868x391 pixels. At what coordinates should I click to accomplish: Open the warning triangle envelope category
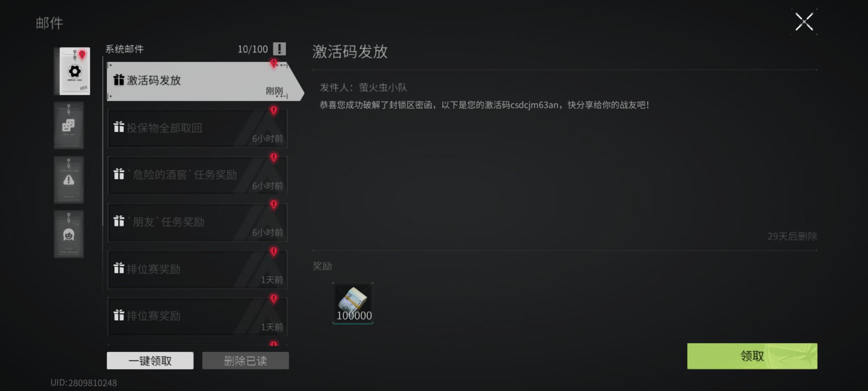tap(69, 180)
